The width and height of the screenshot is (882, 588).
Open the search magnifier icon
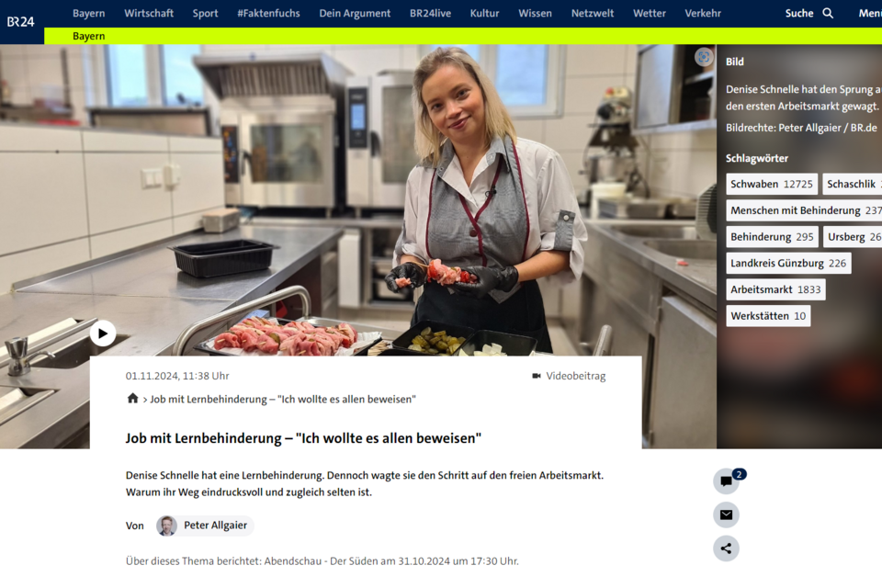(828, 13)
